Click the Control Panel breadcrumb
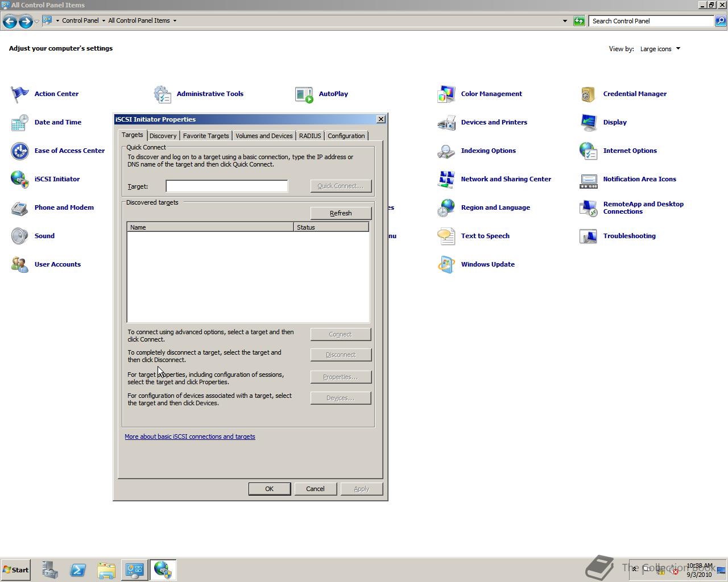Image resolution: width=728 pixels, height=582 pixels. point(80,20)
